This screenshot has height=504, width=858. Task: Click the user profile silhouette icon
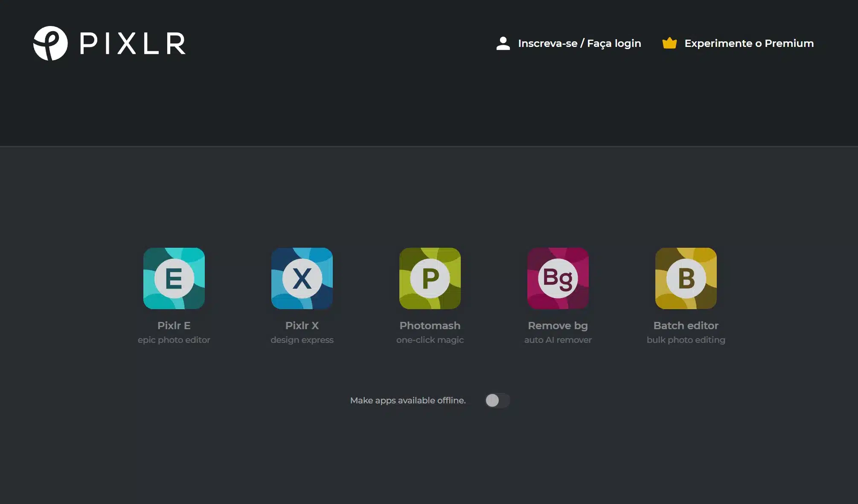click(503, 43)
